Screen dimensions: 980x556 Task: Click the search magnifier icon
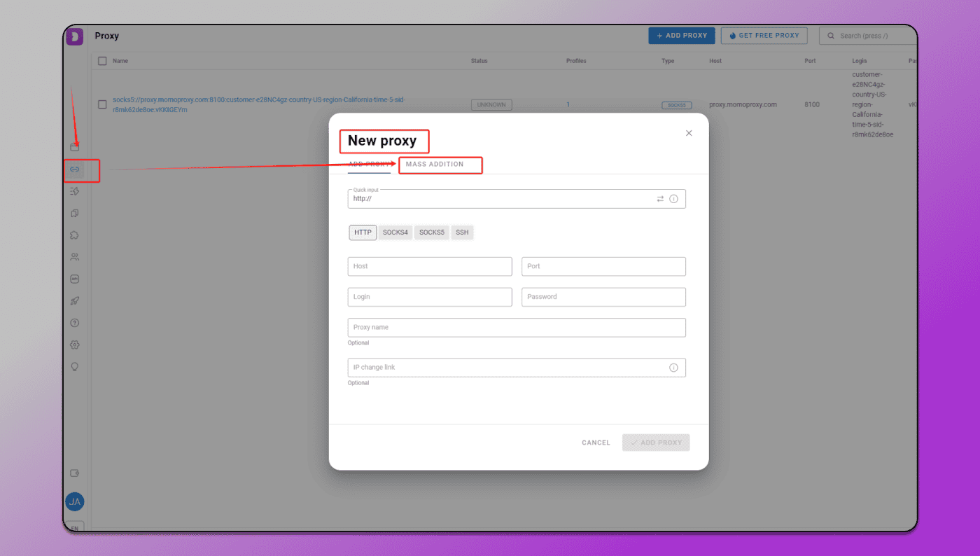point(831,36)
